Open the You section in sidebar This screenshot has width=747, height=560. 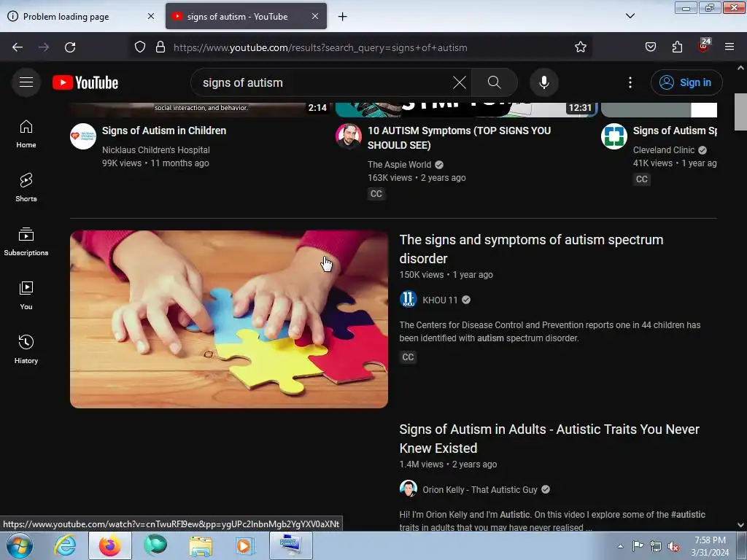click(x=26, y=296)
